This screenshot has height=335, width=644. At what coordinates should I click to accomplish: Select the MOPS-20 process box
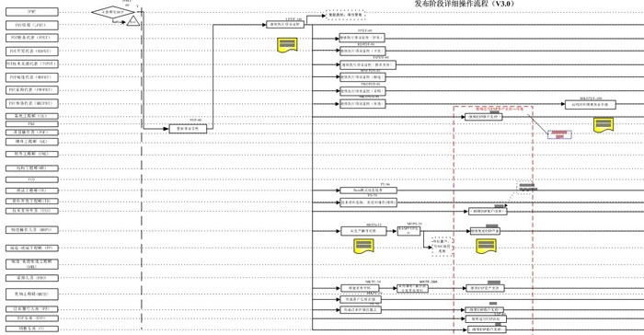pyautogui.click(x=408, y=231)
